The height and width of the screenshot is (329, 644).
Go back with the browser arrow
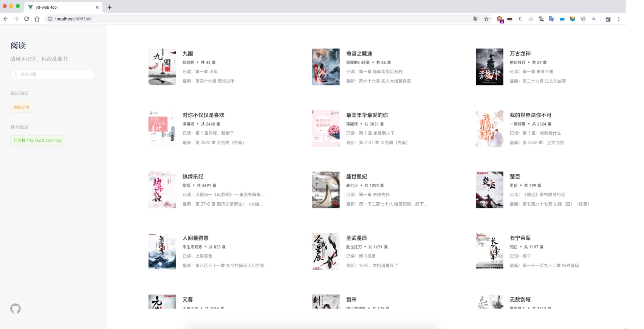6,19
